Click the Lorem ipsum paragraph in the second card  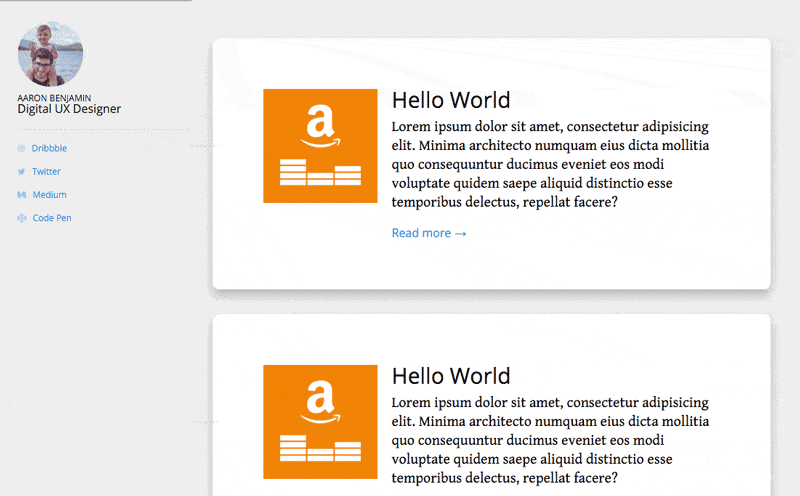point(551,440)
